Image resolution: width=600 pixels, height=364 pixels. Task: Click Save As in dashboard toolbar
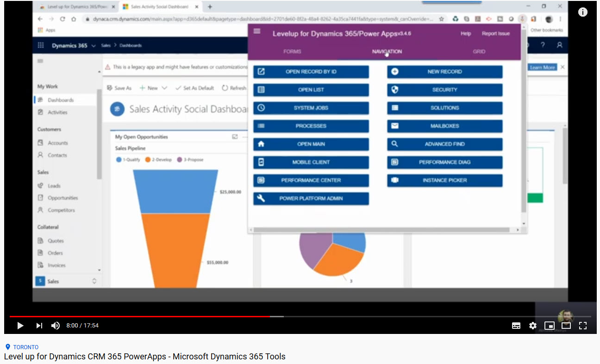119,88
